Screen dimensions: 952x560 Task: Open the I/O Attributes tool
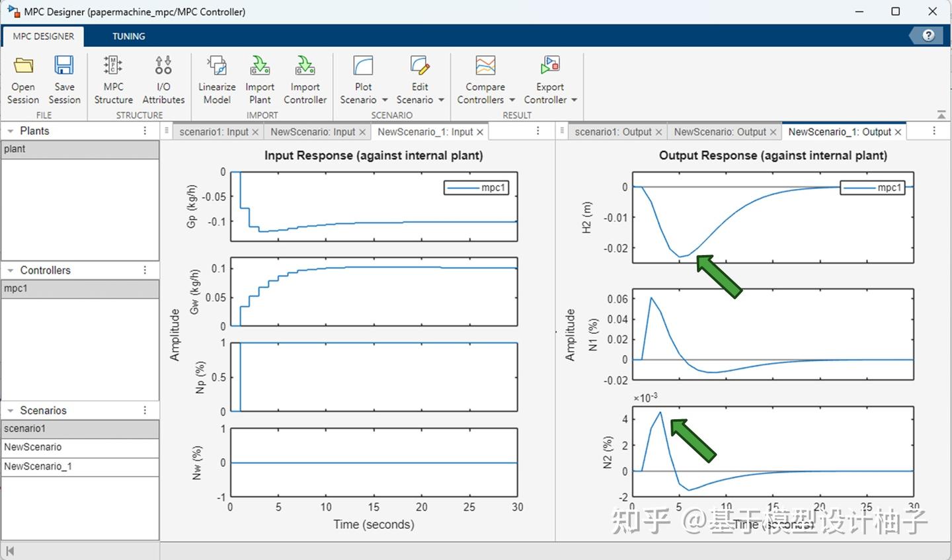(x=163, y=79)
